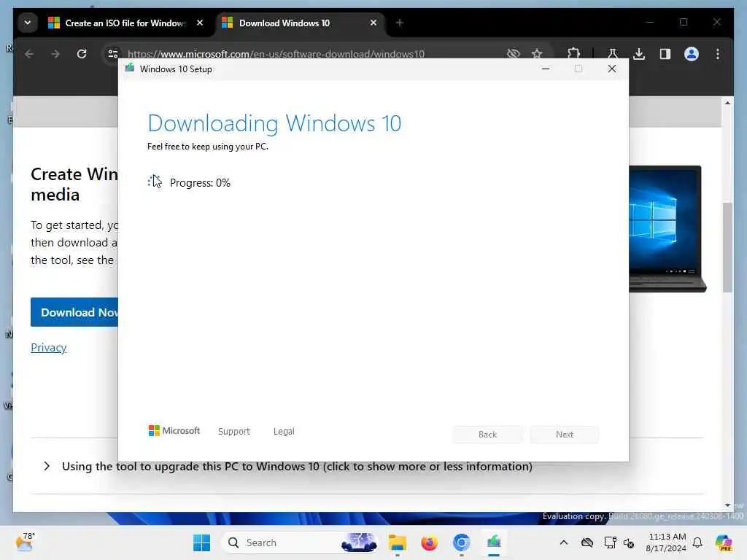
Task: Click the webpage vertical scrollbar thumb
Action: [x=727, y=247]
